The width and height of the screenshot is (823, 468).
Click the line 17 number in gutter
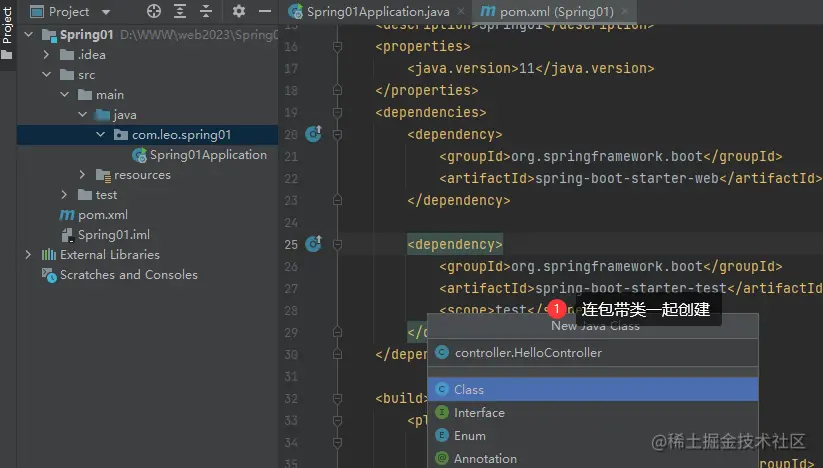(x=291, y=69)
